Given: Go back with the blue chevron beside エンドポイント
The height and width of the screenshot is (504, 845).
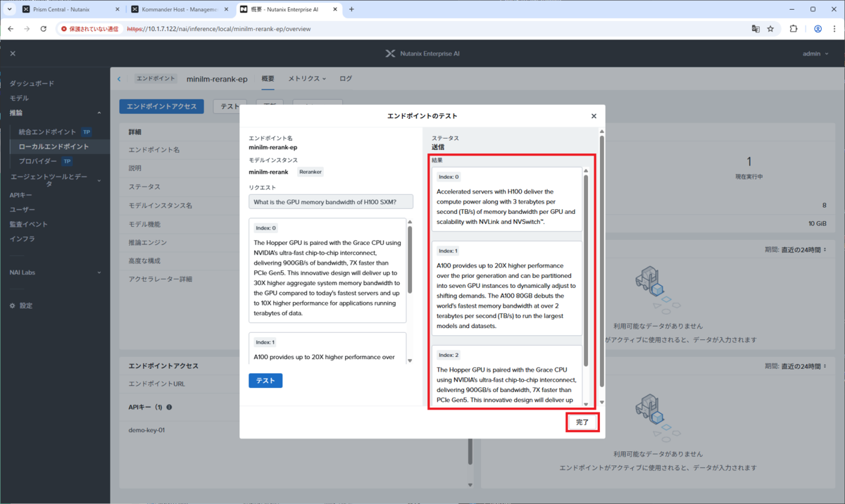Looking at the screenshot, I should tap(119, 79).
